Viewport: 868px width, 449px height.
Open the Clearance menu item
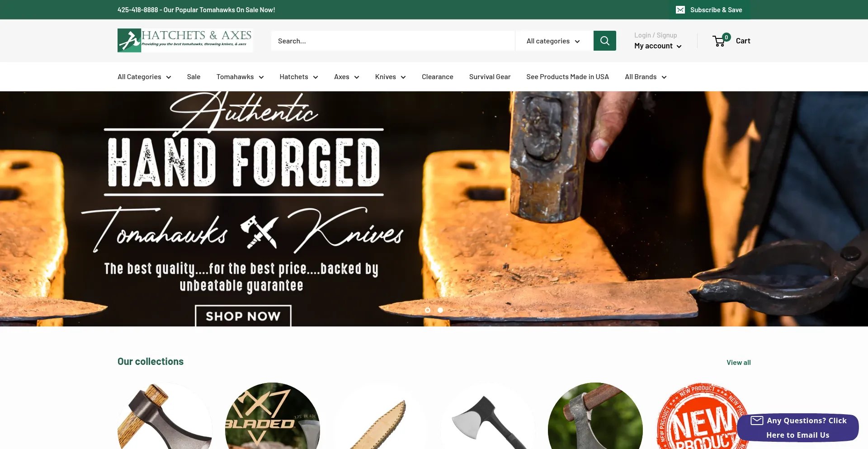[438, 77]
